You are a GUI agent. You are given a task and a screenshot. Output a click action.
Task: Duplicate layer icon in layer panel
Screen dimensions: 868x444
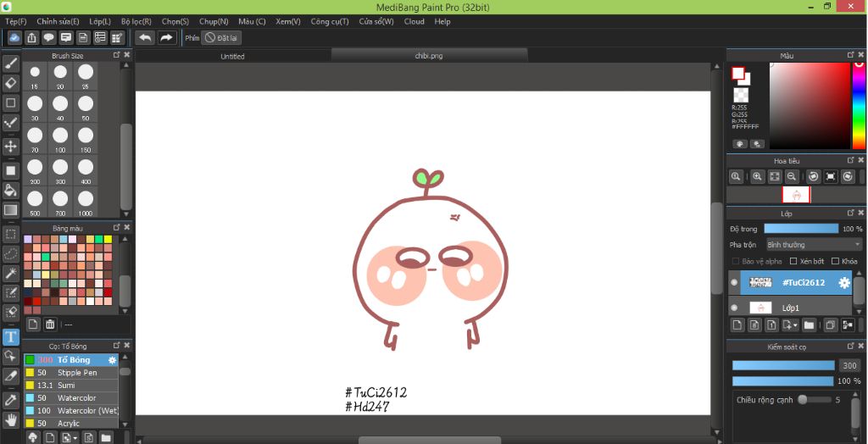(829, 325)
